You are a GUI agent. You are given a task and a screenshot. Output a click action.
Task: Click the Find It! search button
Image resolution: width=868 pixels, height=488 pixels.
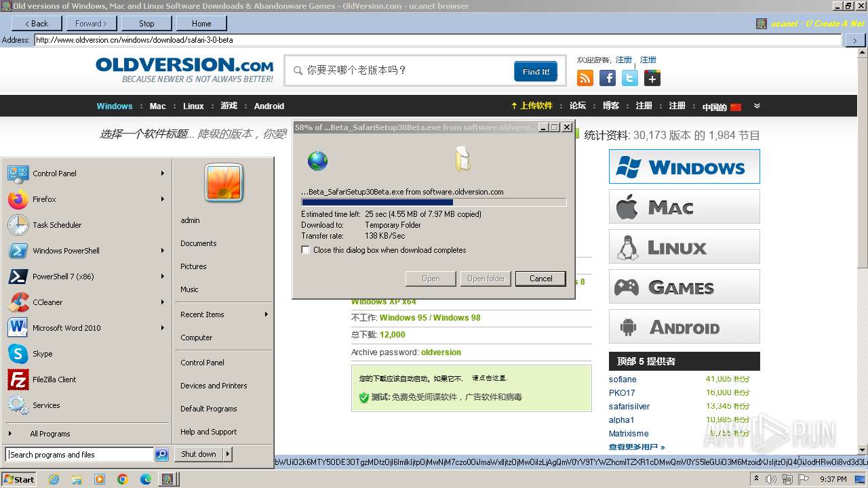(x=536, y=71)
